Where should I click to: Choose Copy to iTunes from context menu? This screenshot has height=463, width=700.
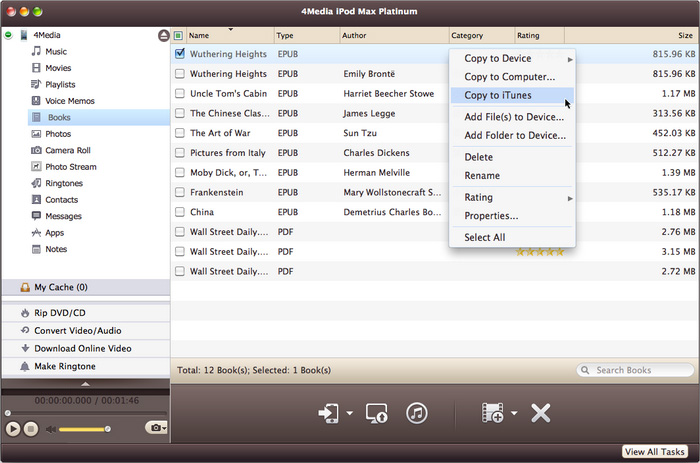[498, 96]
